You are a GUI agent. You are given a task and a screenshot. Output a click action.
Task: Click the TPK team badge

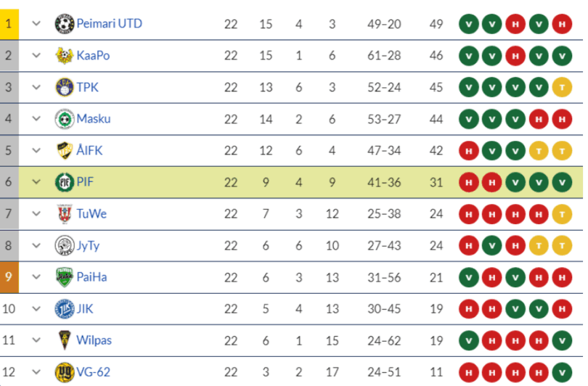[65, 87]
